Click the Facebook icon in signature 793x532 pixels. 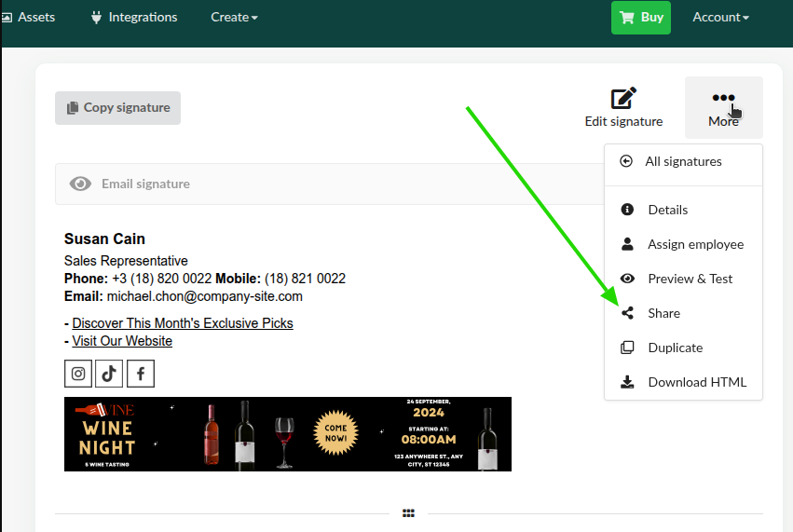141,374
